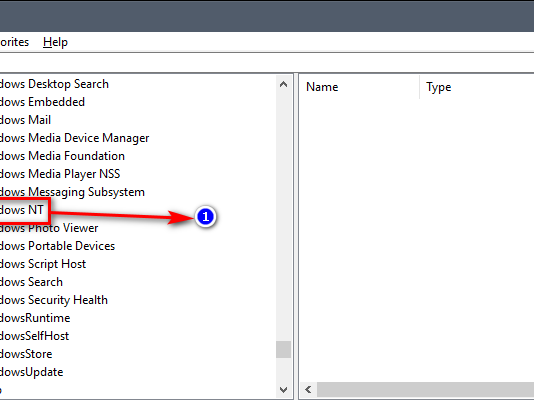Select the WindowsRuntime key
Image resolution: width=534 pixels, height=400 pixels.
click(x=35, y=318)
